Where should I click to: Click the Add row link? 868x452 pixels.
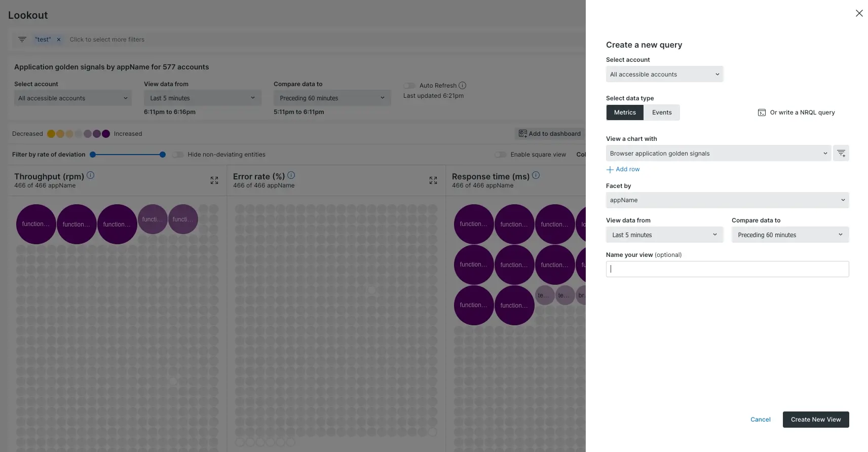pos(623,169)
